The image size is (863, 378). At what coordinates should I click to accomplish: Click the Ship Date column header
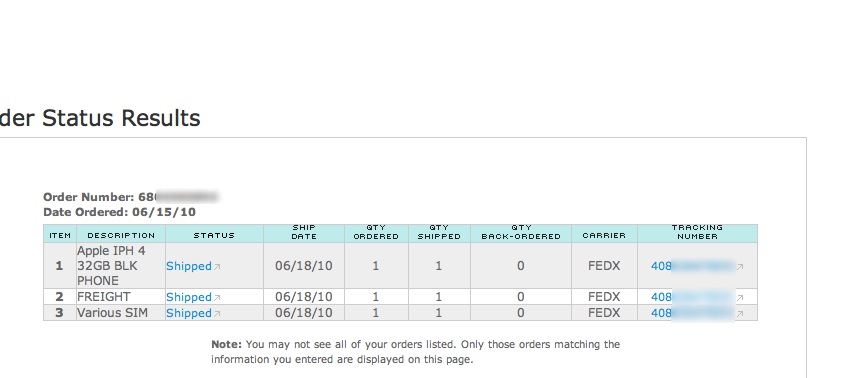pos(304,232)
